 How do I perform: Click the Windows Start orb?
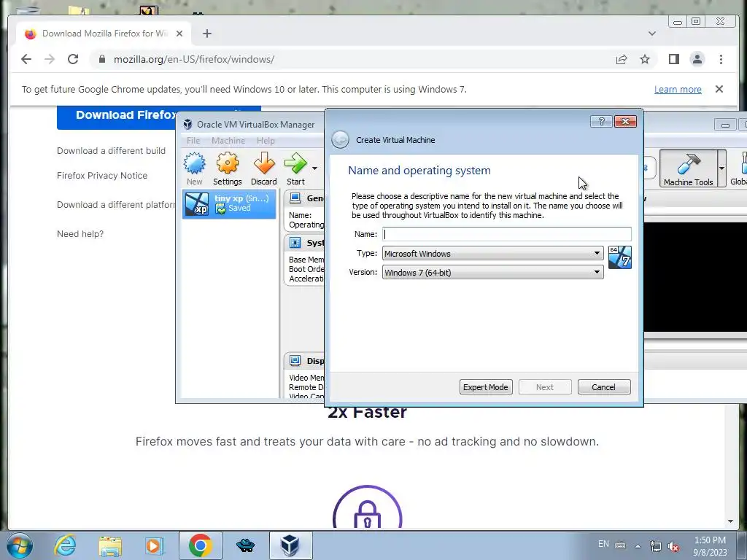20,545
